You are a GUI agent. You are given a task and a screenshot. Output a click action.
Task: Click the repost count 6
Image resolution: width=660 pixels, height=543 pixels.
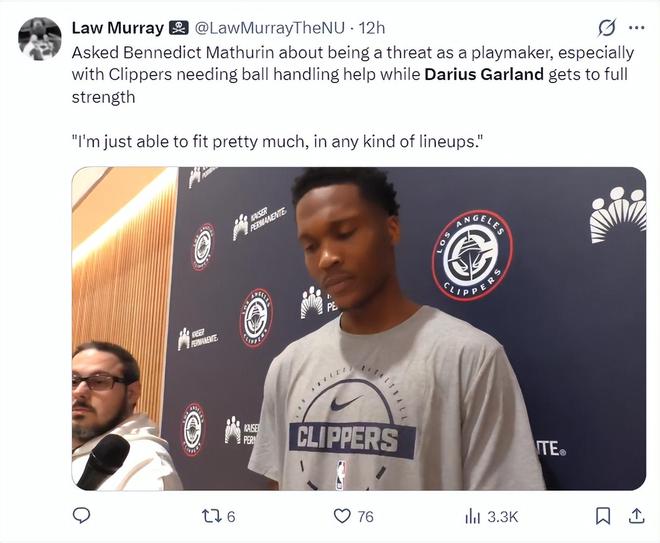(x=231, y=516)
